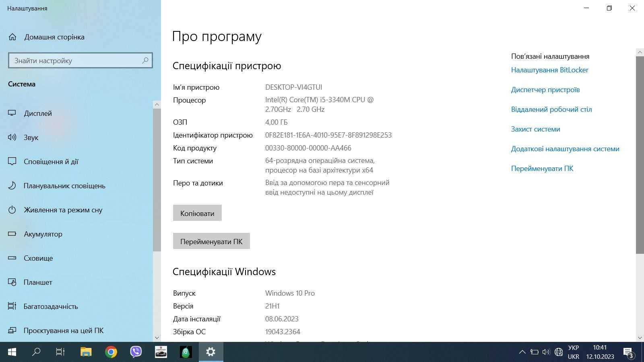This screenshot has width=644, height=362.
Task: Open Додаткові налаштування системи link
Action: pyautogui.click(x=565, y=149)
